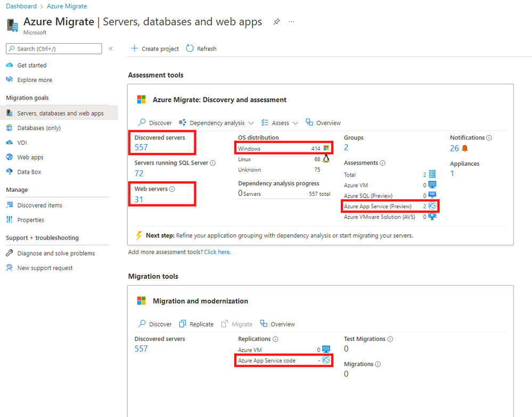The width and height of the screenshot is (532, 417).
Task: Click Migrate in Migration and modernization toolbar
Action: coord(237,324)
